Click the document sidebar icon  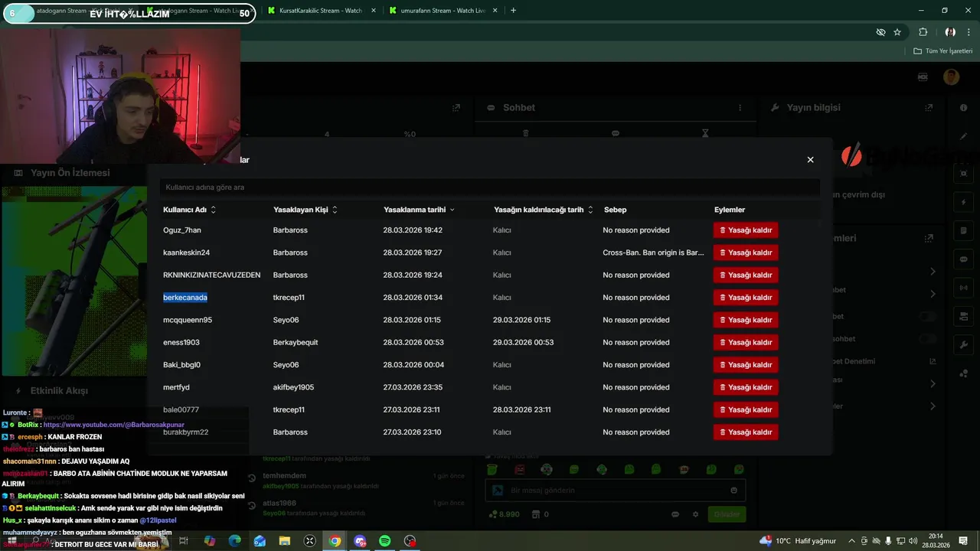(x=963, y=230)
